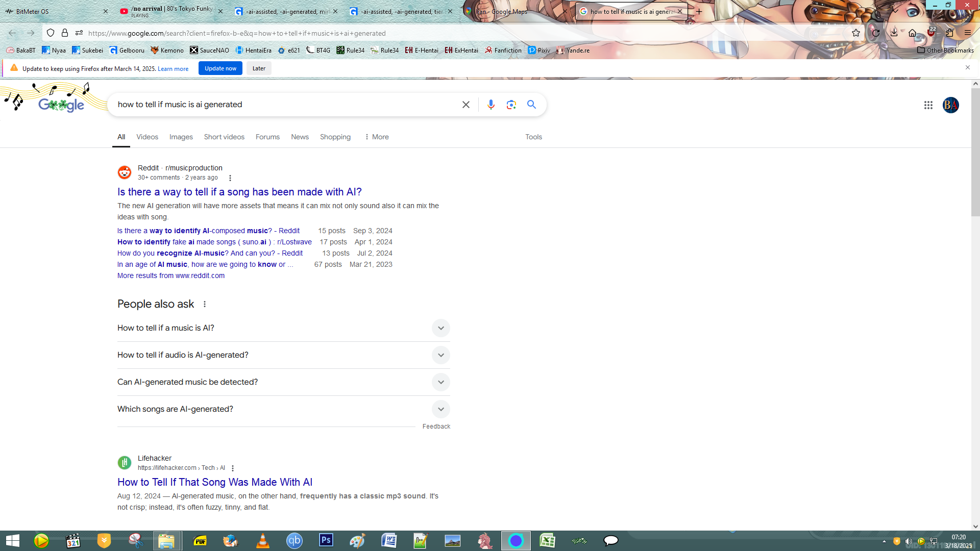
Task: Click the Update now button
Action: tap(220, 68)
